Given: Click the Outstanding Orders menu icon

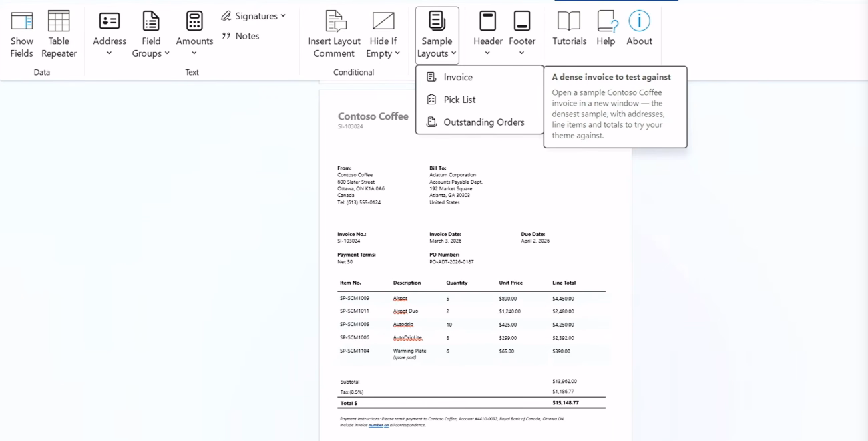Looking at the screenshot, I should (x=431, y=122).
